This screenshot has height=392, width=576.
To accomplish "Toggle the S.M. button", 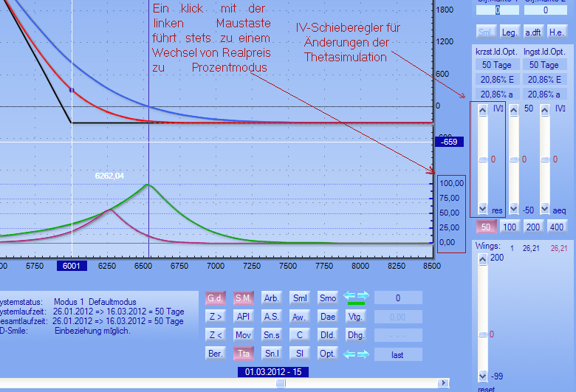I will coord(242,298).
